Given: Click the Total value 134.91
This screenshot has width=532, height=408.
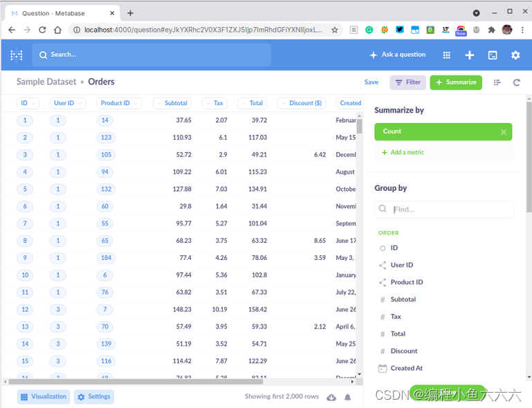Looking at the screenshot, I should pos(257,189).
